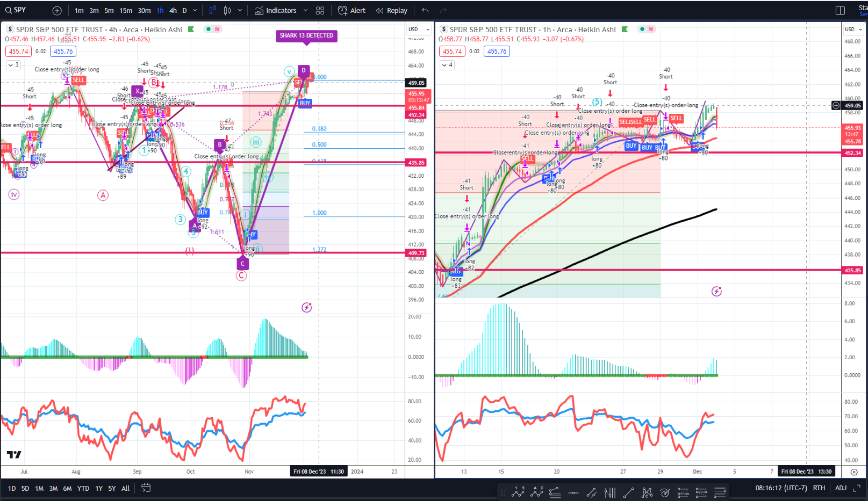Image resolution: width=868 pixels, height=501 pixels.
Task: Set date range to 6M
Action: pyautogui.click(x=67, y=488)
